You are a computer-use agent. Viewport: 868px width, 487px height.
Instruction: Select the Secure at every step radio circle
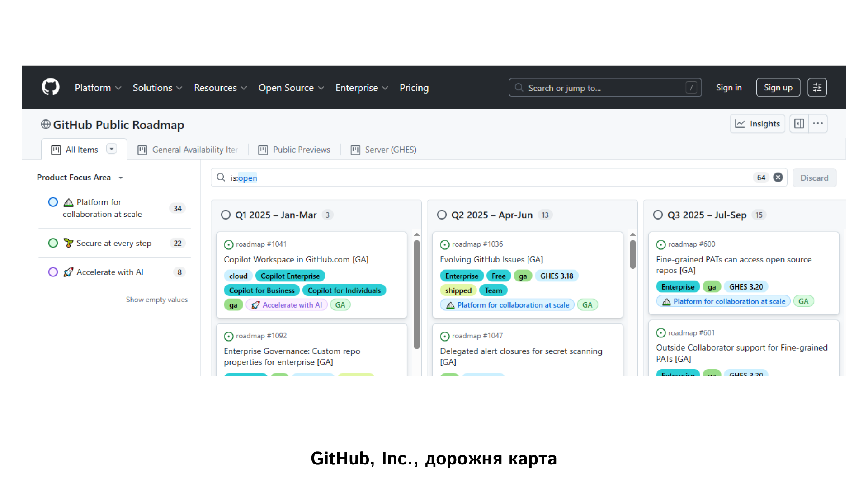tap(53, 243)
